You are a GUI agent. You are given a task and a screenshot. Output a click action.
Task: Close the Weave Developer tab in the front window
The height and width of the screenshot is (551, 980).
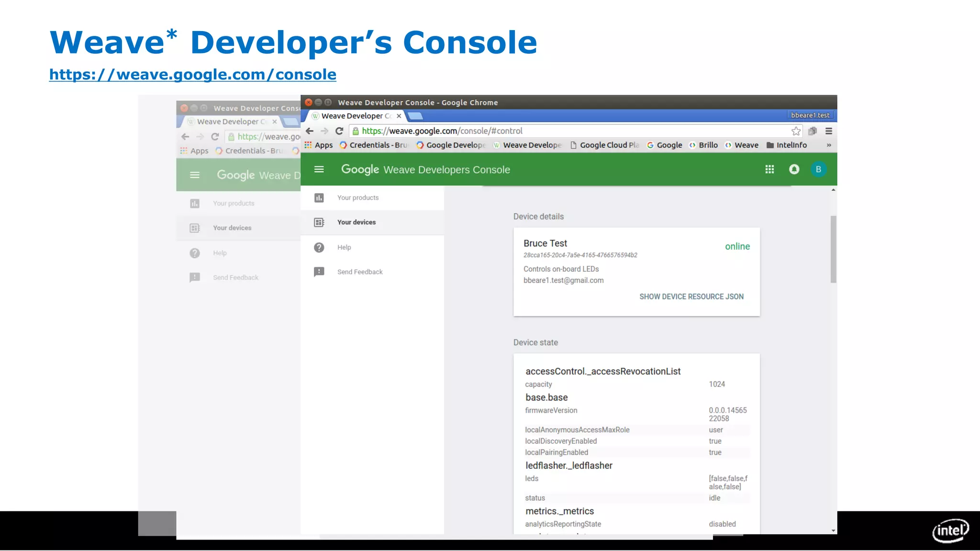[399, 116]
